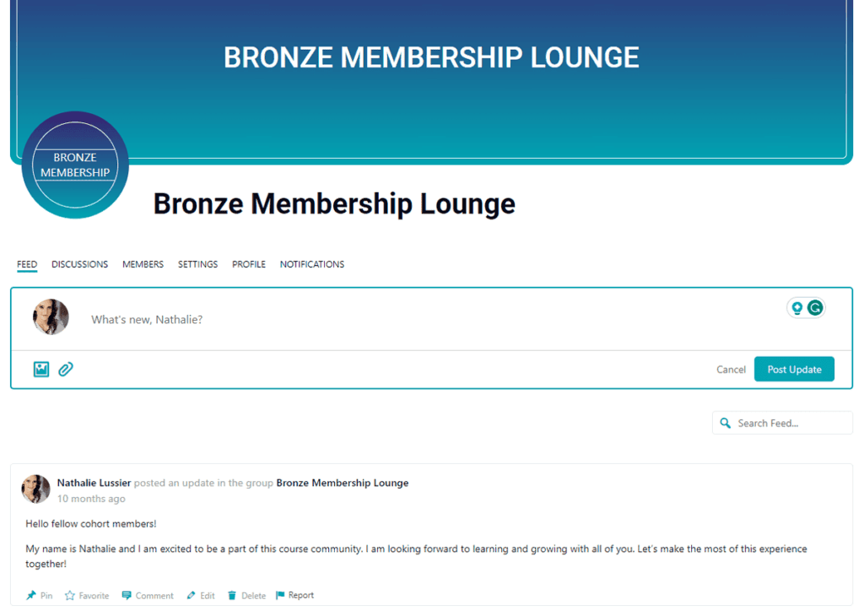
Task: Open the comment box on the post
Action: pos(148,595)
